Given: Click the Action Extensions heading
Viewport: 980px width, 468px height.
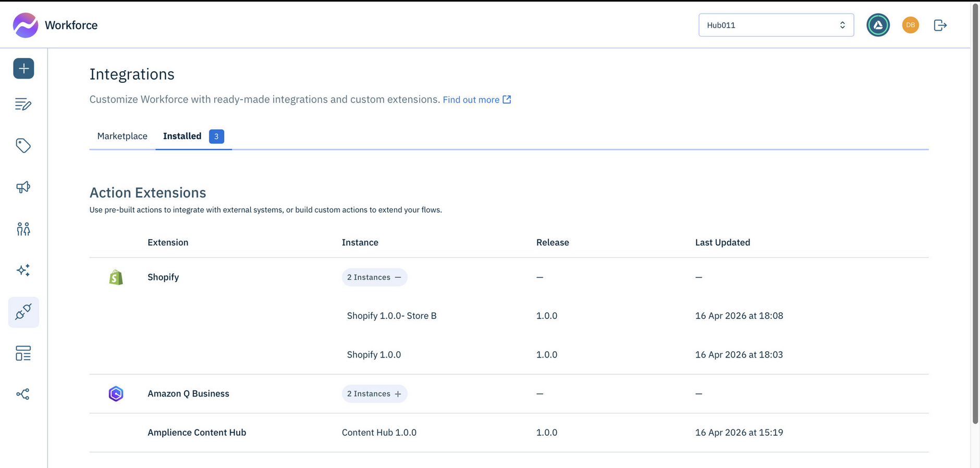Looking at the screenshot, I should (148, 193).
